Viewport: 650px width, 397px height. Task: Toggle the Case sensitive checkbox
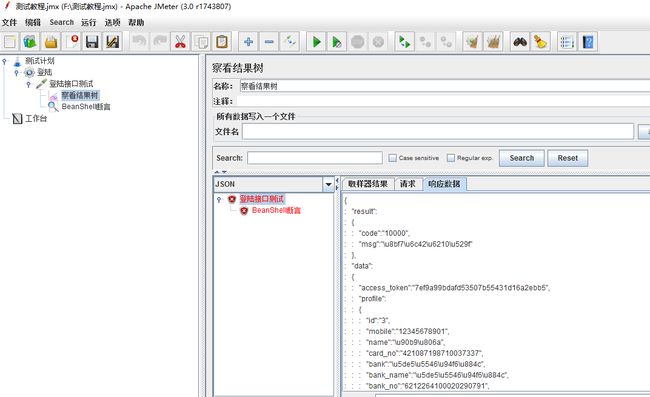tap(392, 158)
